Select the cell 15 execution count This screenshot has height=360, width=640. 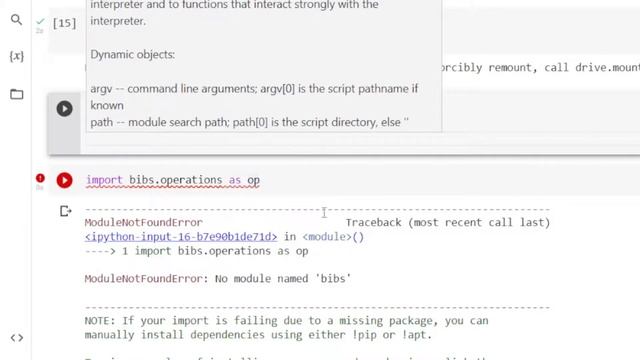[64, 23]
